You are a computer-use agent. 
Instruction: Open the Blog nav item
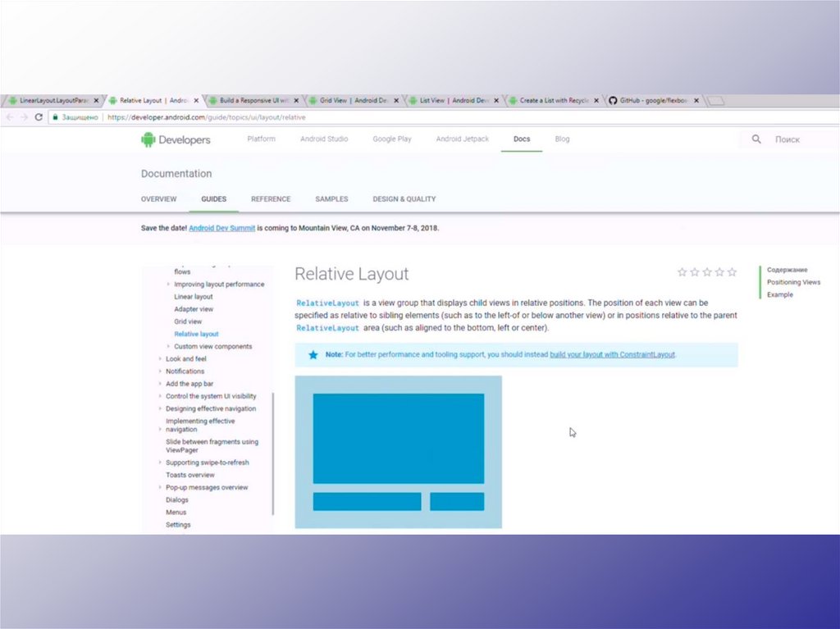(562, 139)
